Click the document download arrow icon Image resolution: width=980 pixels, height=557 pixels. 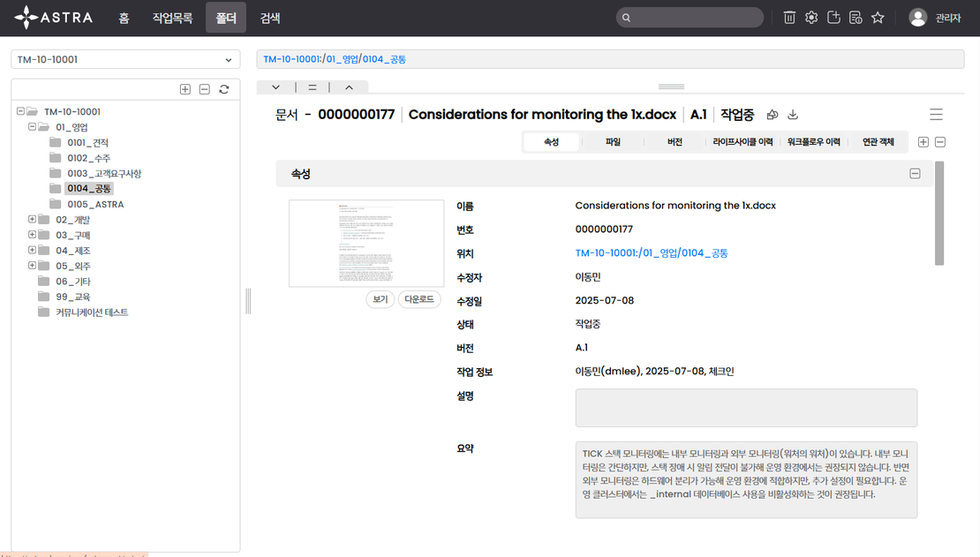pyautogui.click(x=793, y=115)
